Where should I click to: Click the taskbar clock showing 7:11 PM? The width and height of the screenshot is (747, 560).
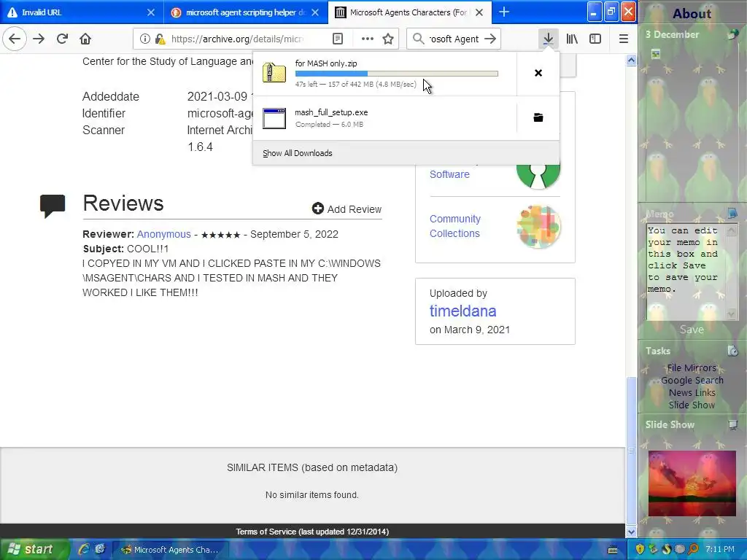pyautogui.click(x=720, y=550)
